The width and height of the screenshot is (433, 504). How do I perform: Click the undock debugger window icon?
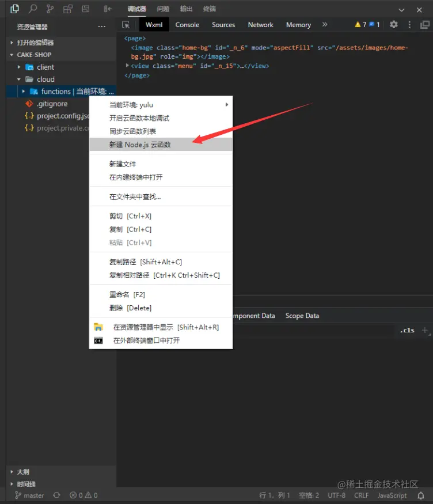pos(424,25)
